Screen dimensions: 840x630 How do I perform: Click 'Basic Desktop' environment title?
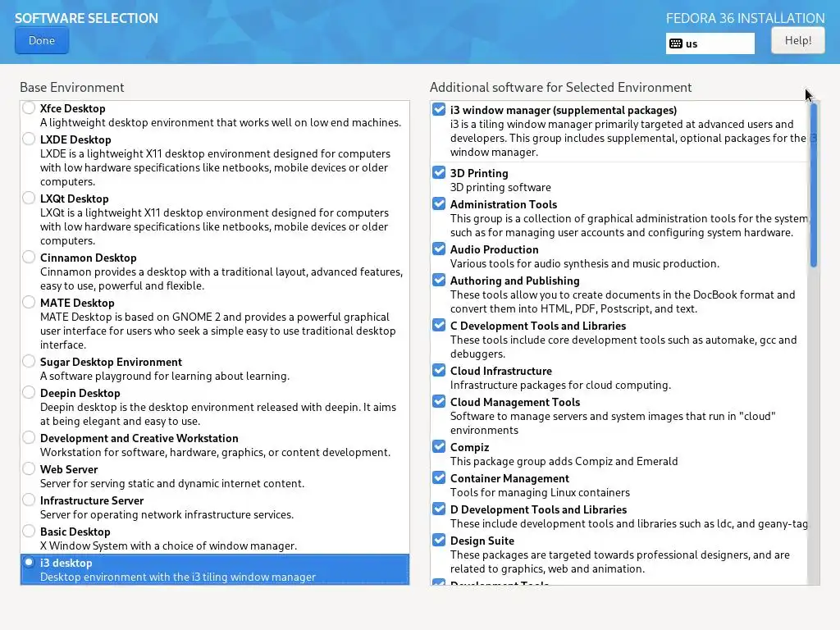[75, 532]
